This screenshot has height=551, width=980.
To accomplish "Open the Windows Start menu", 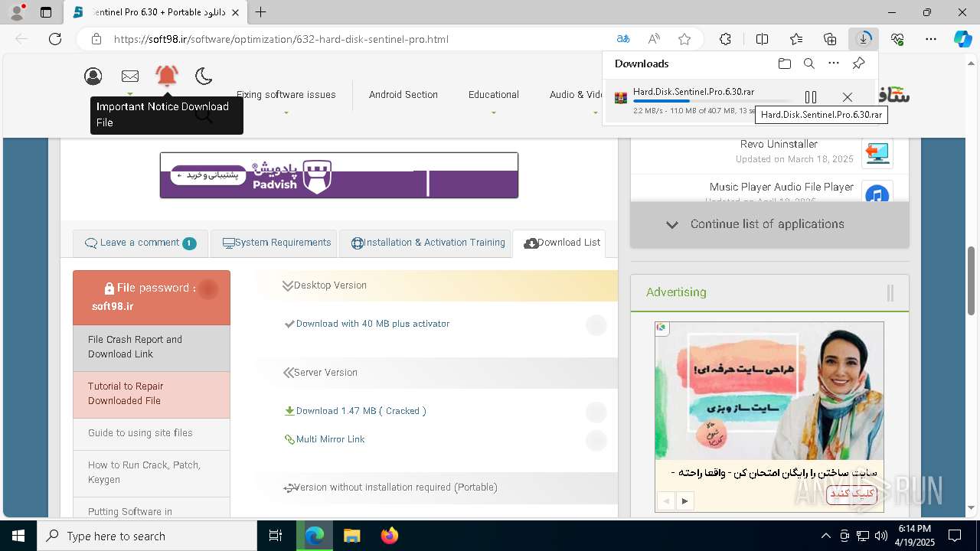I will click(18, 536).
